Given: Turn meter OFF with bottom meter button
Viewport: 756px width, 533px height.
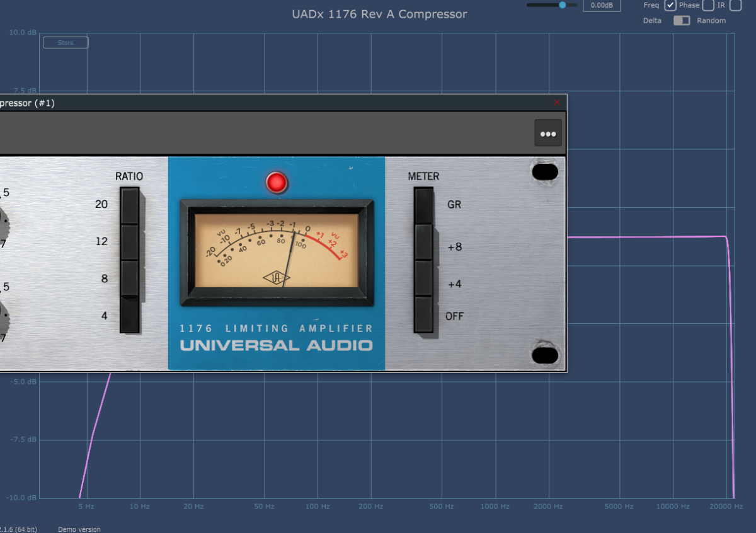Looking at the screenshot, I should click(423, 314).
